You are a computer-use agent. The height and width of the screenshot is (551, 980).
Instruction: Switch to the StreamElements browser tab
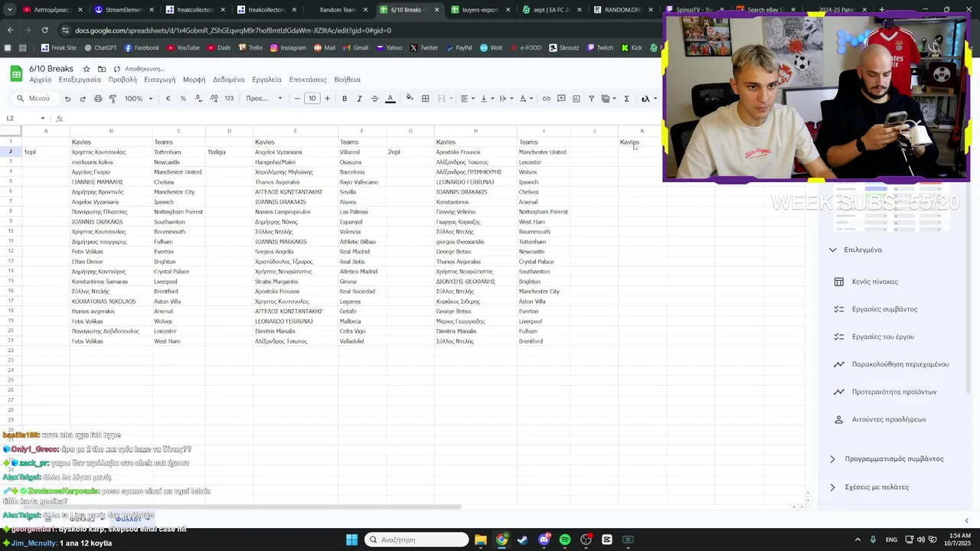pyautogui.click(x=122, y=10)
